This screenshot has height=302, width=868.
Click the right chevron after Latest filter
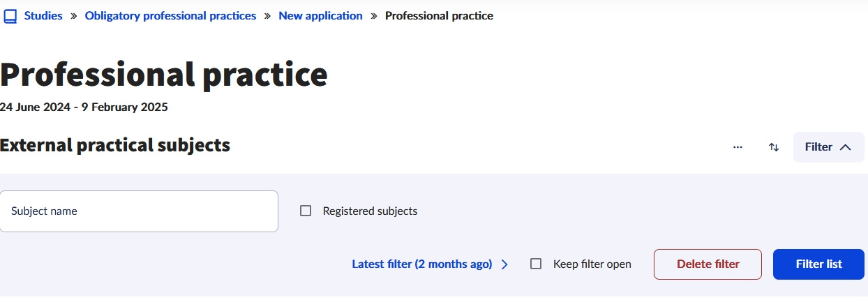pyautogui.click(x=504, y=264)
